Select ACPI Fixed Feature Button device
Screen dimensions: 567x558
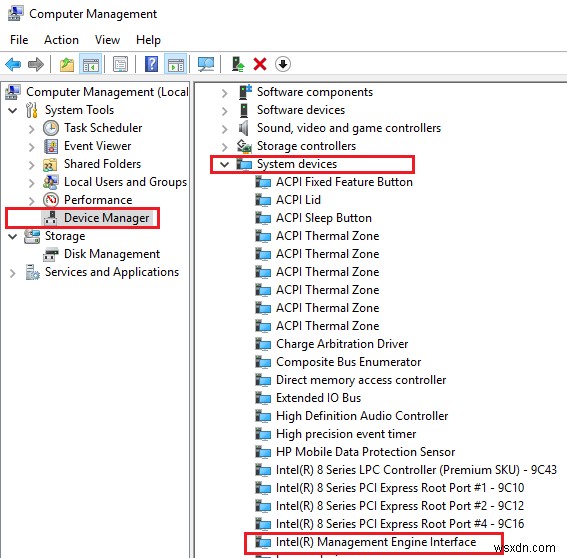[x=344, y=182]
